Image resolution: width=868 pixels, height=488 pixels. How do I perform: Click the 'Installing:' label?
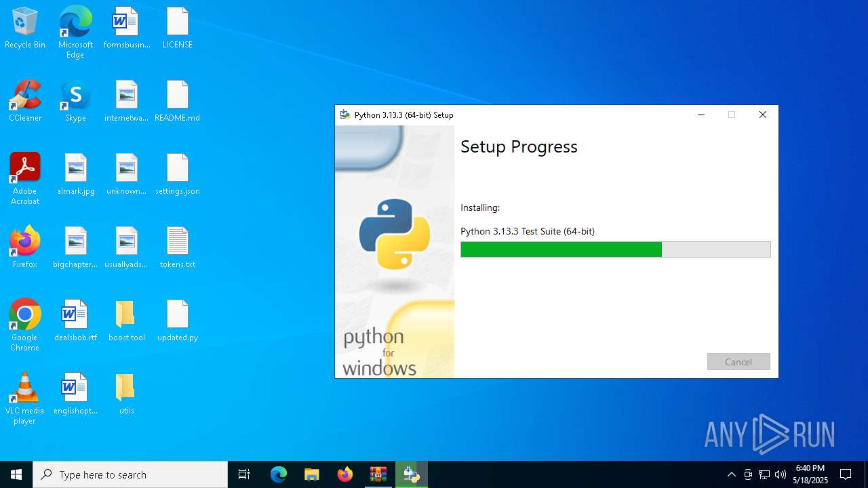(480, 207)
